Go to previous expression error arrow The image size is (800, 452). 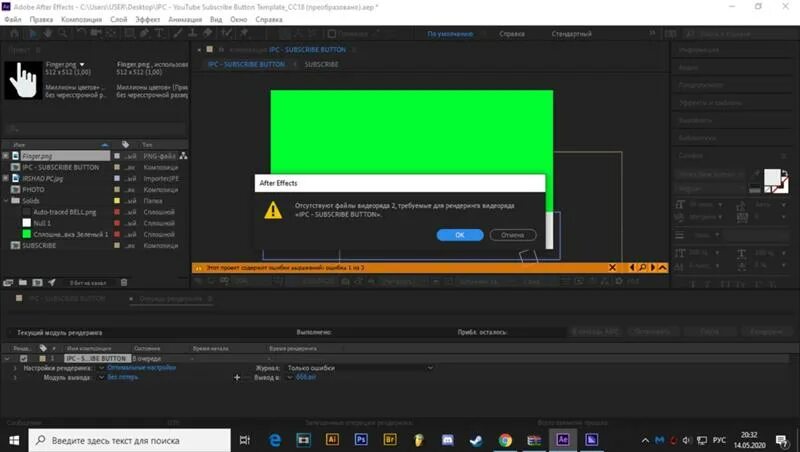pos(632,267)
